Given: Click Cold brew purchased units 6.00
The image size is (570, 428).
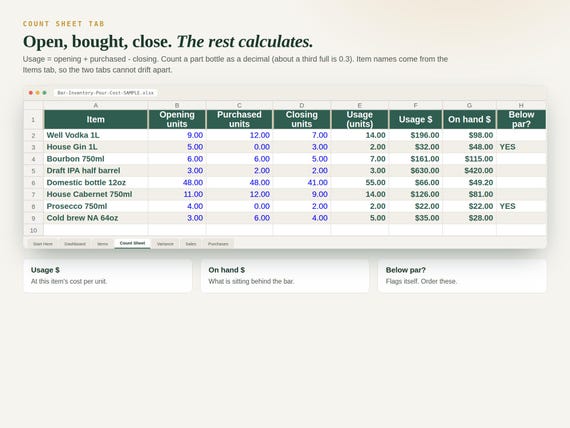Looking at the screenshot, I should [x=239, y=218].
